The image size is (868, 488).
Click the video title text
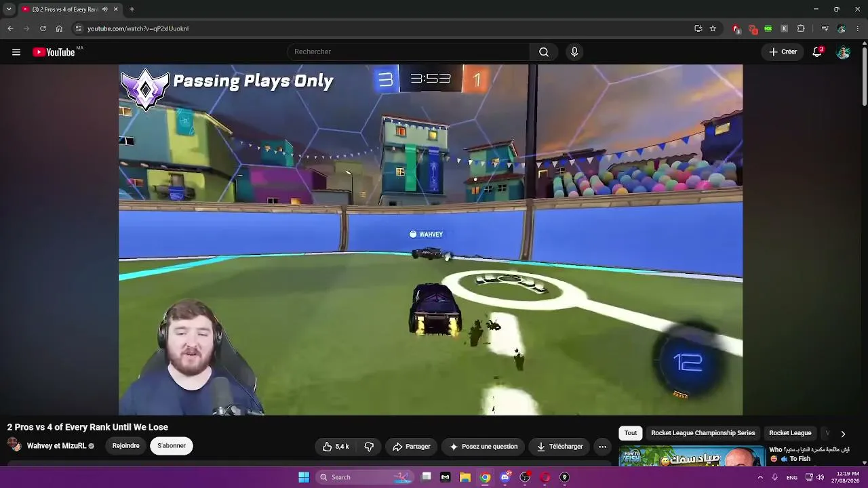coord(87,427)
